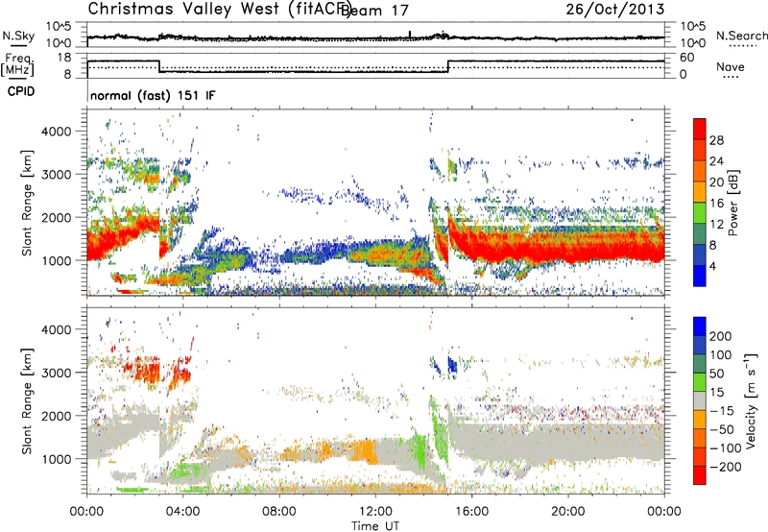768x532 pixels.
Task: Click the '200' velocity scale value
Action: click(x=721, y=336)
